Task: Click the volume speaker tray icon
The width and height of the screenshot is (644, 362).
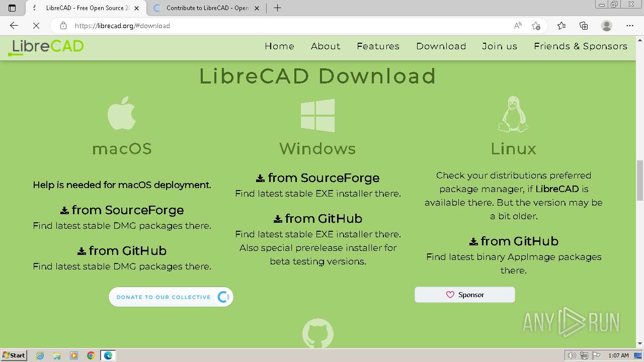Action: click(572, 355)
